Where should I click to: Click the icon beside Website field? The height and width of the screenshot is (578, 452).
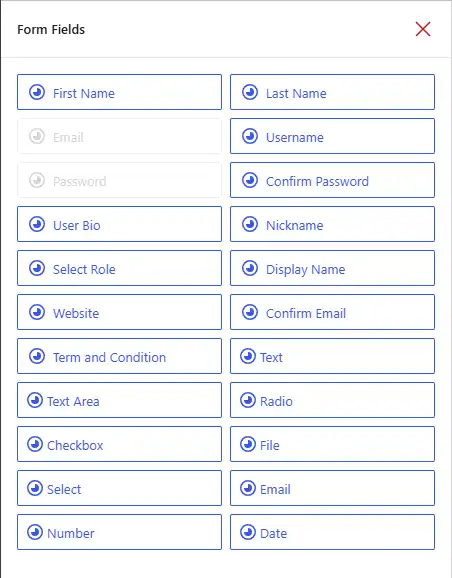click(x=37, y=313)
